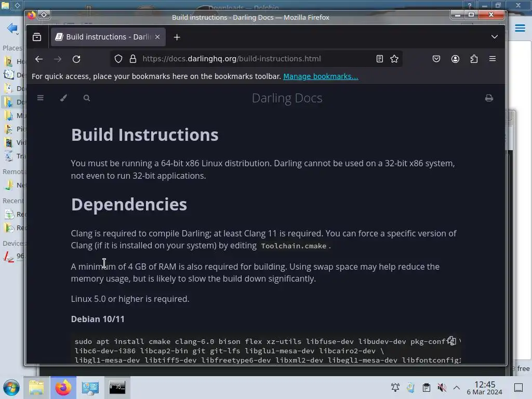Open the terminal taskbar icon
Screen dimensions: 532x399
click(117, 388)
